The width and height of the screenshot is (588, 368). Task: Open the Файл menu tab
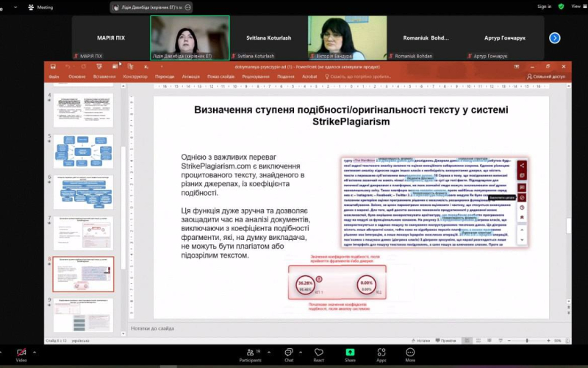coord(54,77)
